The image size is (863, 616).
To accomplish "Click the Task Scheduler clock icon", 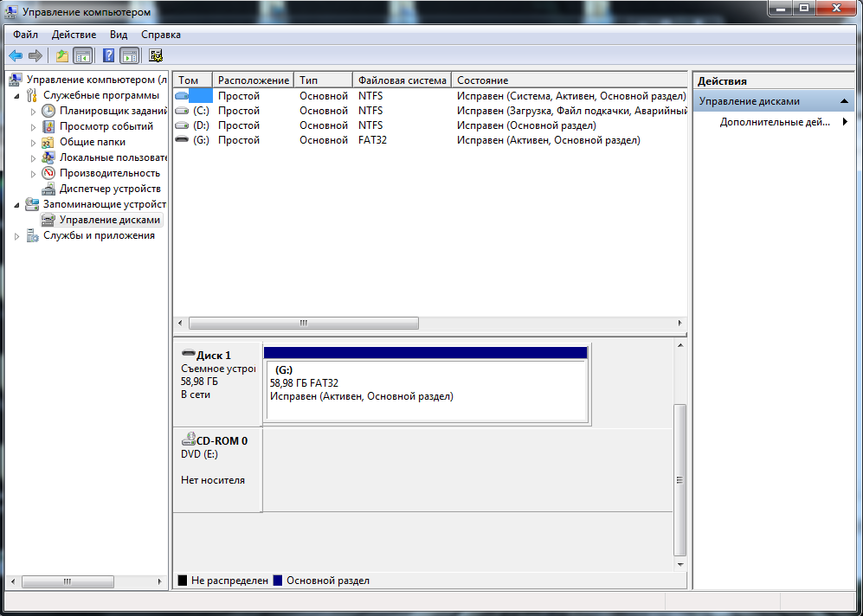I will click(x=48, y=111).
